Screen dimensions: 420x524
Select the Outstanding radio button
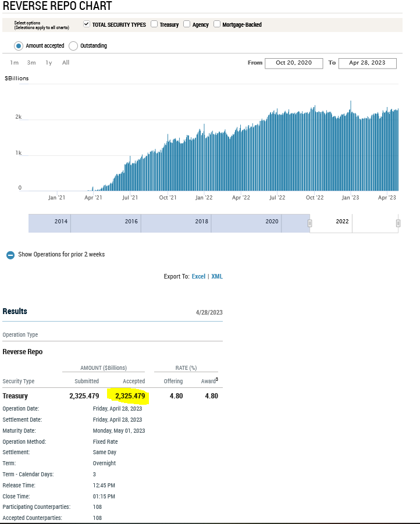(x=73, y=46)
